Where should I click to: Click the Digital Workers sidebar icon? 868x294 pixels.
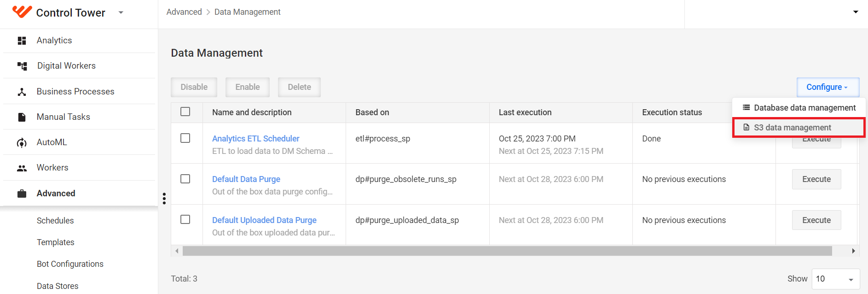coord(22,66)
